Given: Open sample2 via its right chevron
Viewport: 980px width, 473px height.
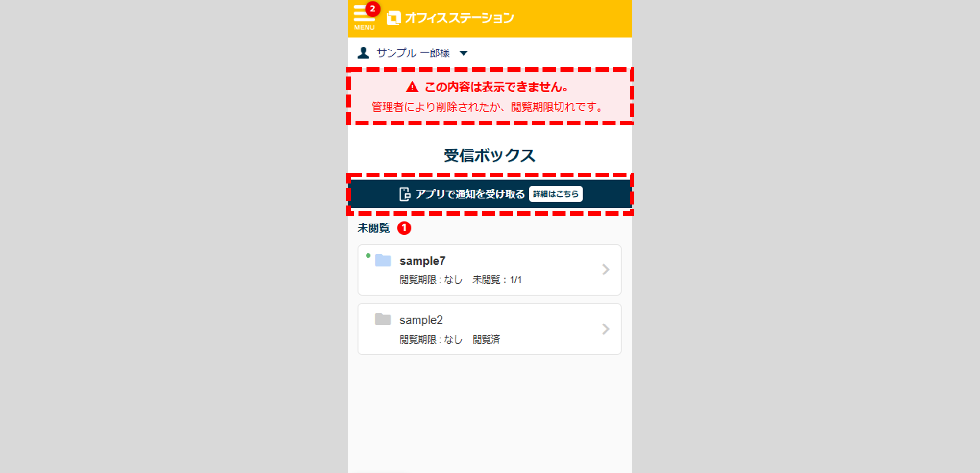Looking at the screenshot, I should click(x=606, y=329).
